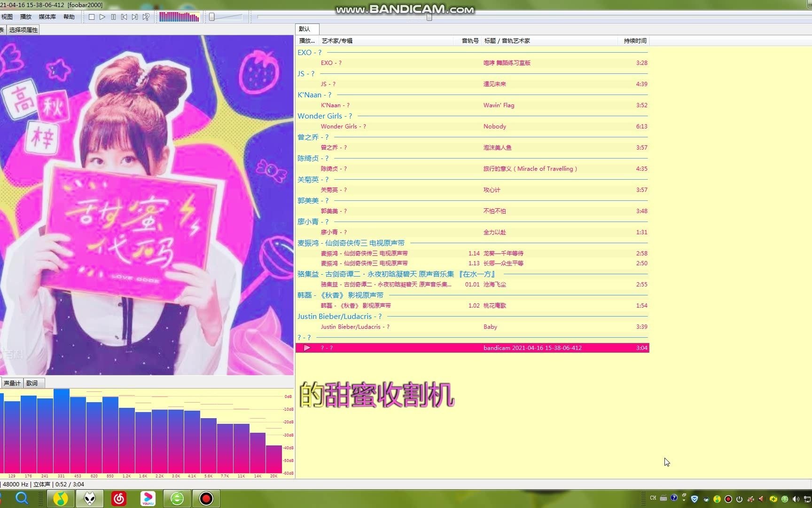Click the help question mark tray icon
This screenshot has height=508, width=812.
(x=674, y=498)
